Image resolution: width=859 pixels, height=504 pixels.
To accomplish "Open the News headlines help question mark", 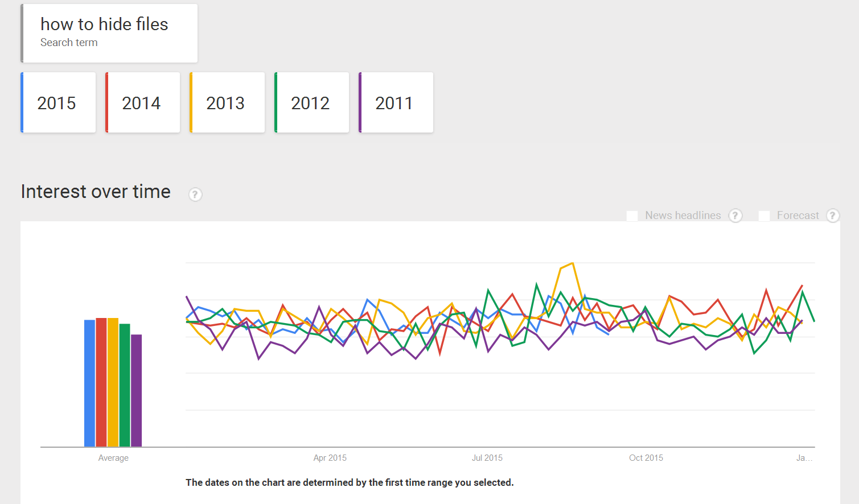I will 735,216.
